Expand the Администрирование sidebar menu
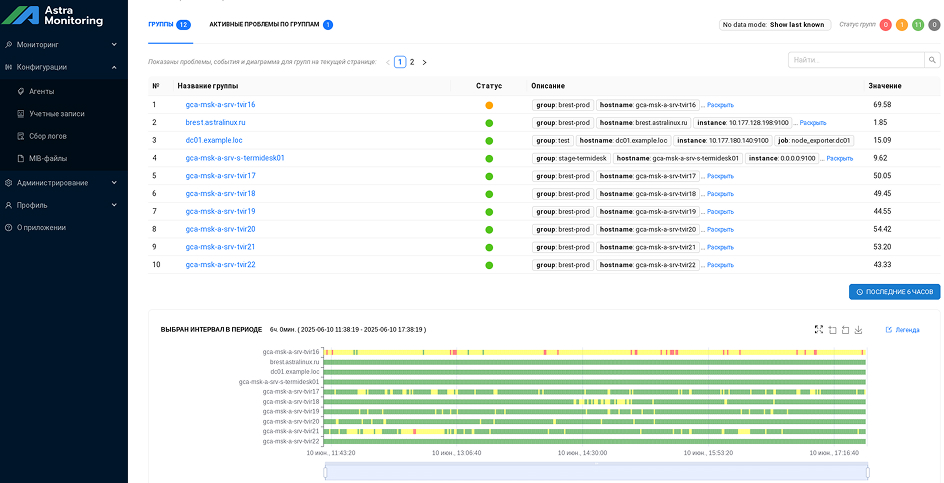 [x=64, y=182]
